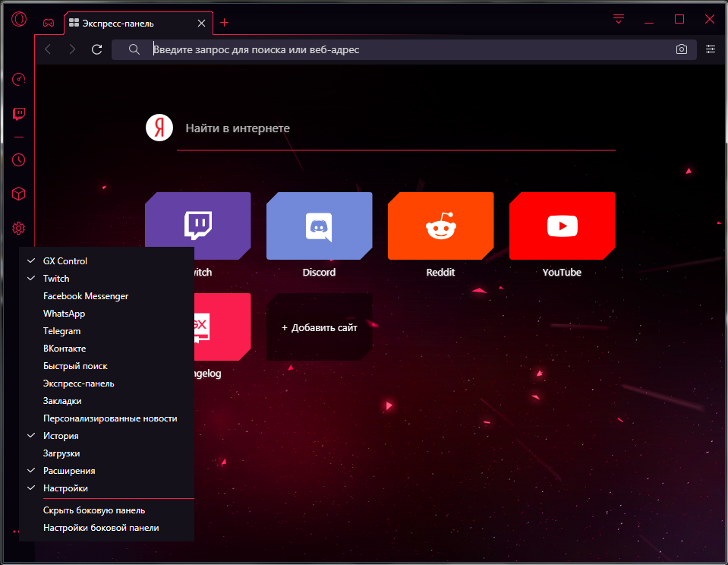The width and height of the screenshot is (728, 565).
Task: Open a new tab with plus icon
Action: coord(224,22)
